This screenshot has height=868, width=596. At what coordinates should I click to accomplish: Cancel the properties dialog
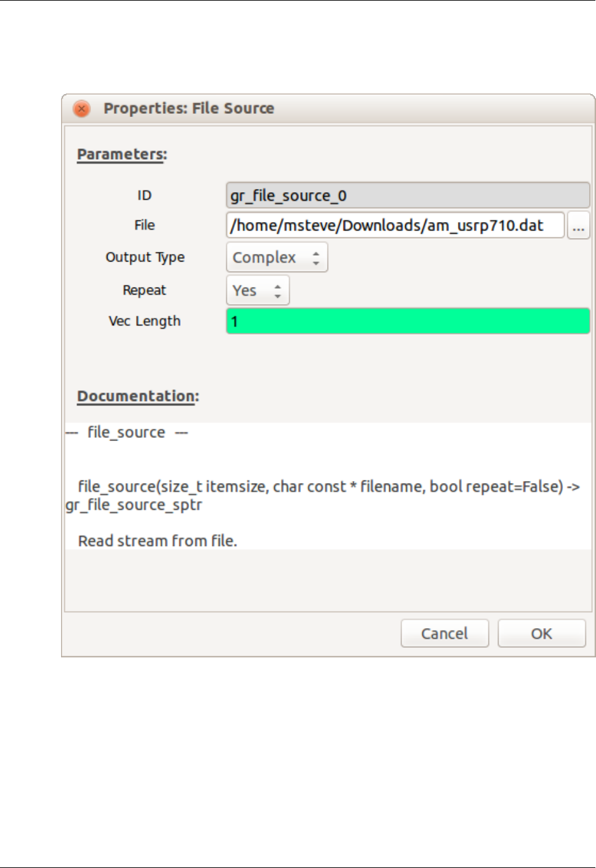point(444,634)
